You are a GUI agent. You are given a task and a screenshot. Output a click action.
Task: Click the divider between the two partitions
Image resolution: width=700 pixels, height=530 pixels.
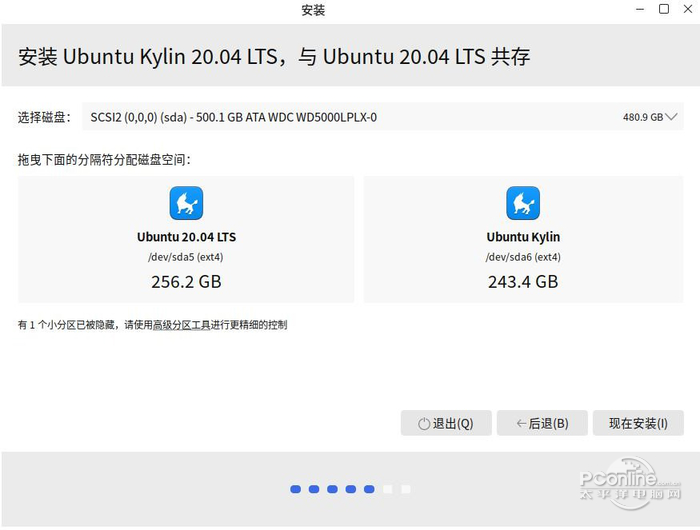click(x=359, y=240)
